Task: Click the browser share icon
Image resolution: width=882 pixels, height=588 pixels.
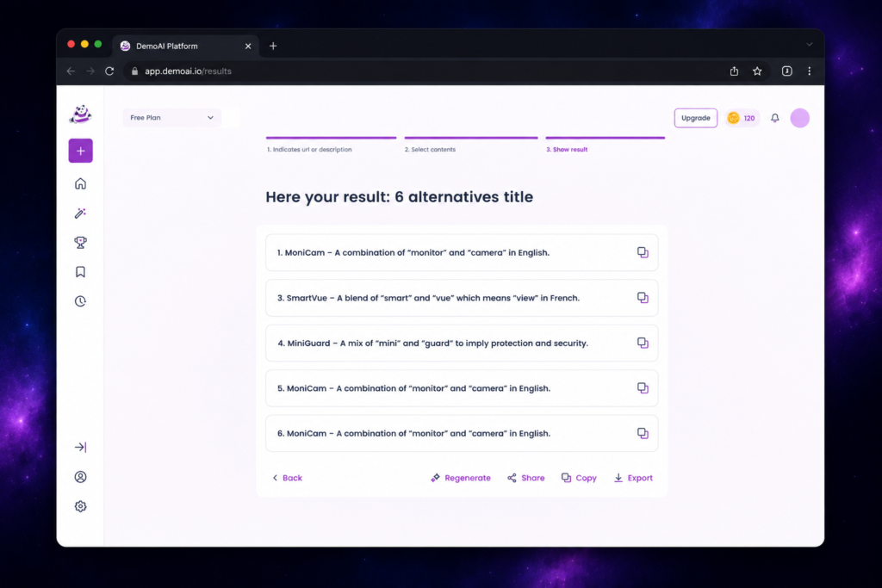Action: (734, 71)
